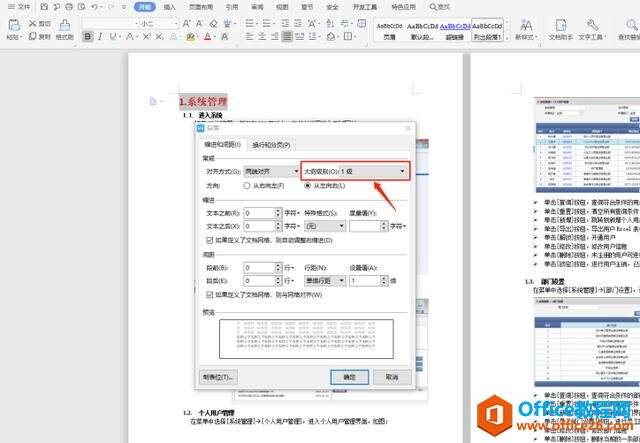The height and width of the screenshot is (443, 640).
Task: Click the paragraph shading bucket icon
Action: coord(331,36)
